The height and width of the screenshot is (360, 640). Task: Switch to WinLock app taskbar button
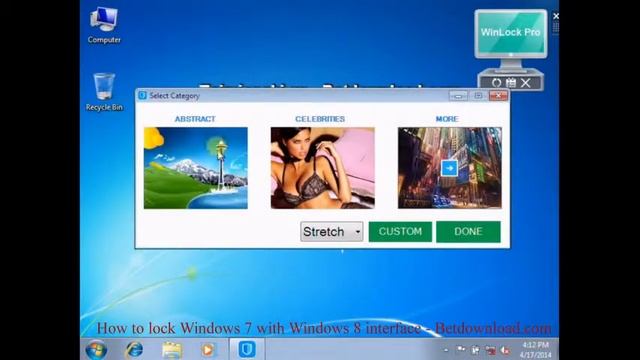tap(247, 349)
